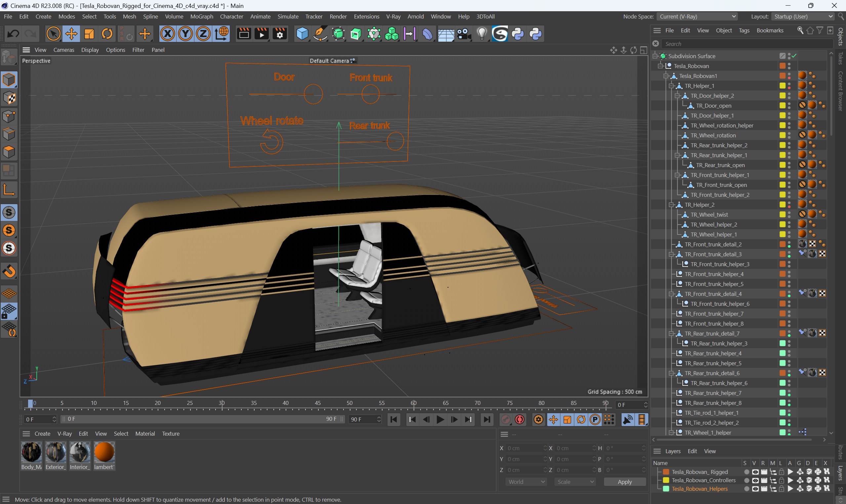The height and width of the screenshot is (504, 846).
Task: Select the Move tool in top toolbar
Action: coord(71,34)
